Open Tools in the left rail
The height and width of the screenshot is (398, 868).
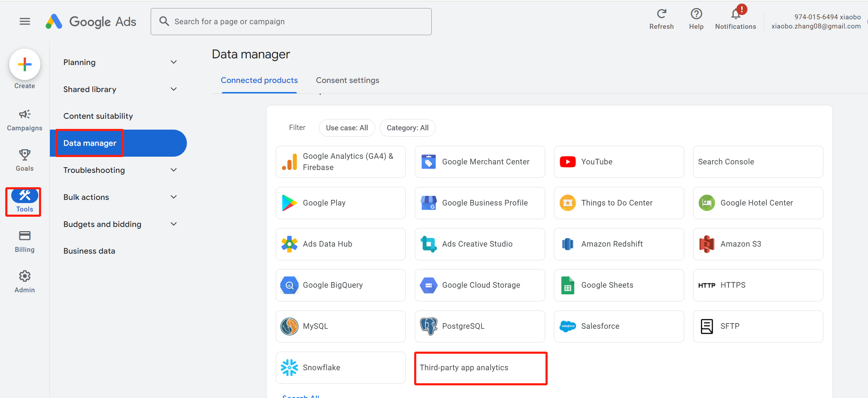tap(25, 201)
